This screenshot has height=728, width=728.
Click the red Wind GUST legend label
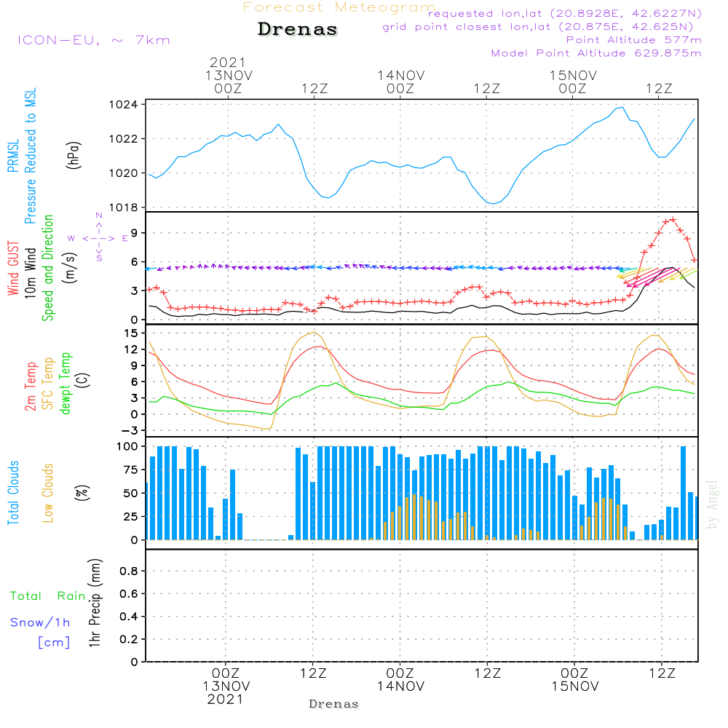click(13, 269)
